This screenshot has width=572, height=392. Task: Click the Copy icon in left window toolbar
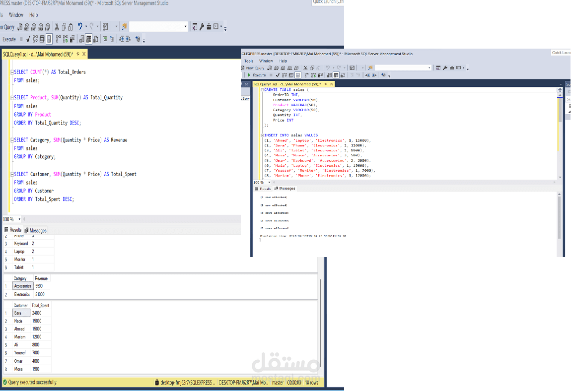64,27
